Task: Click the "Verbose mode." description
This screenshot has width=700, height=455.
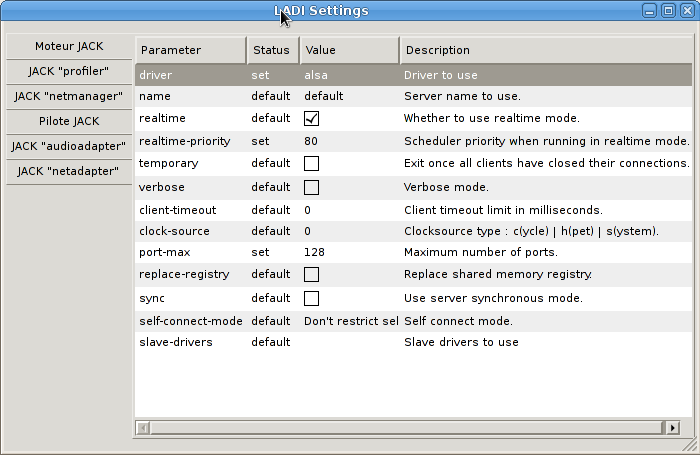Action: click(x=446, y=187)
